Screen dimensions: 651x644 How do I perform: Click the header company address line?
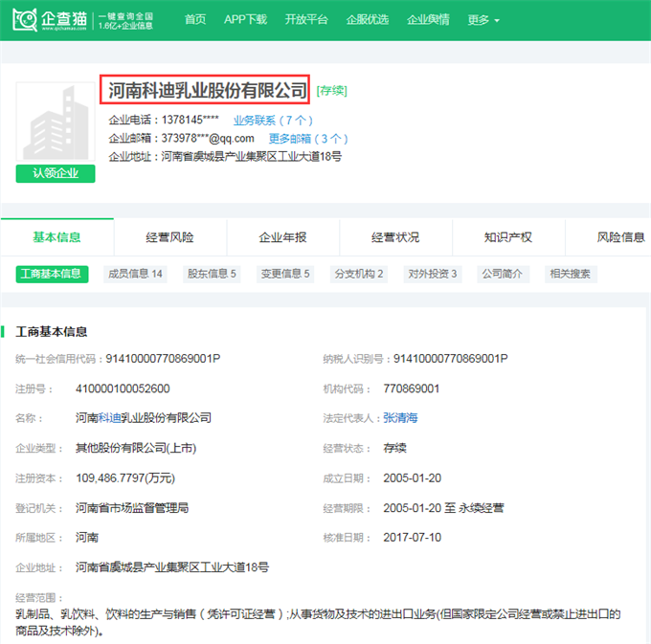(x=225, y=157)
